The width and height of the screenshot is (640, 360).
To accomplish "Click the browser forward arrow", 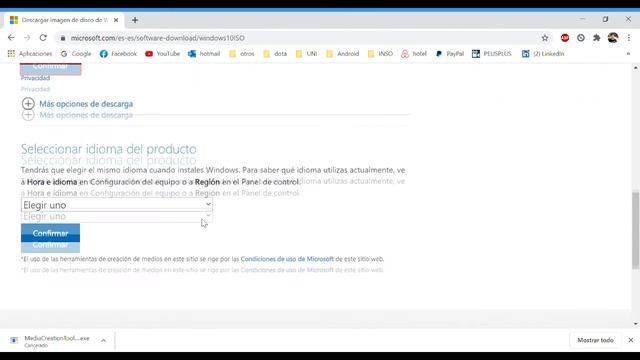I will [27, 38].
